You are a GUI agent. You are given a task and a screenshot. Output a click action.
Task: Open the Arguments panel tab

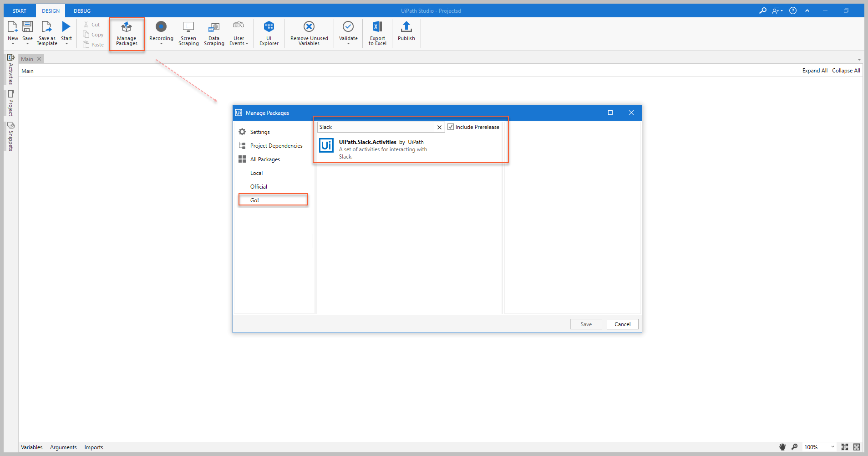[x=63, y=447]
